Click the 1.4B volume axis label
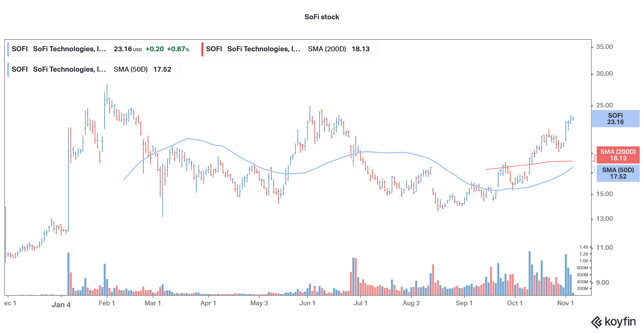 pyautogui.click(x=584, y=247)
